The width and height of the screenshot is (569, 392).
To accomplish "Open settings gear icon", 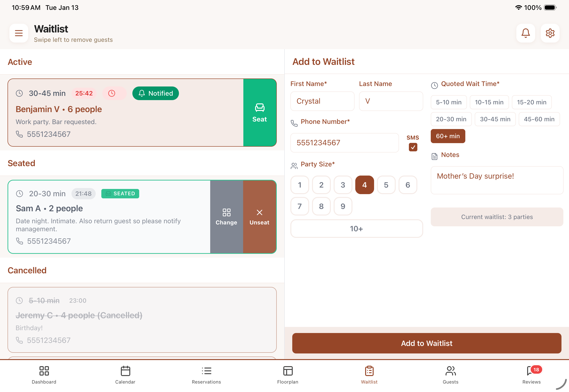I will coord(550,33).
